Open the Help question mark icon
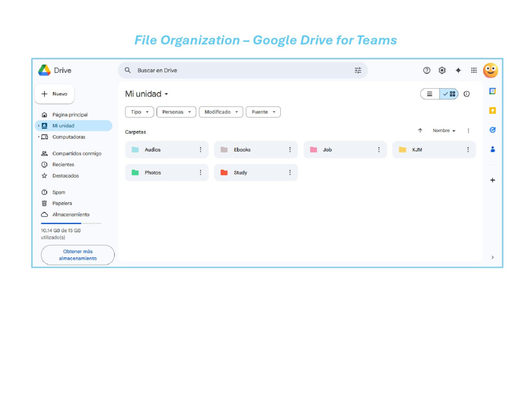532x399 pixels. pyautogui.click(x=427, y=70)
